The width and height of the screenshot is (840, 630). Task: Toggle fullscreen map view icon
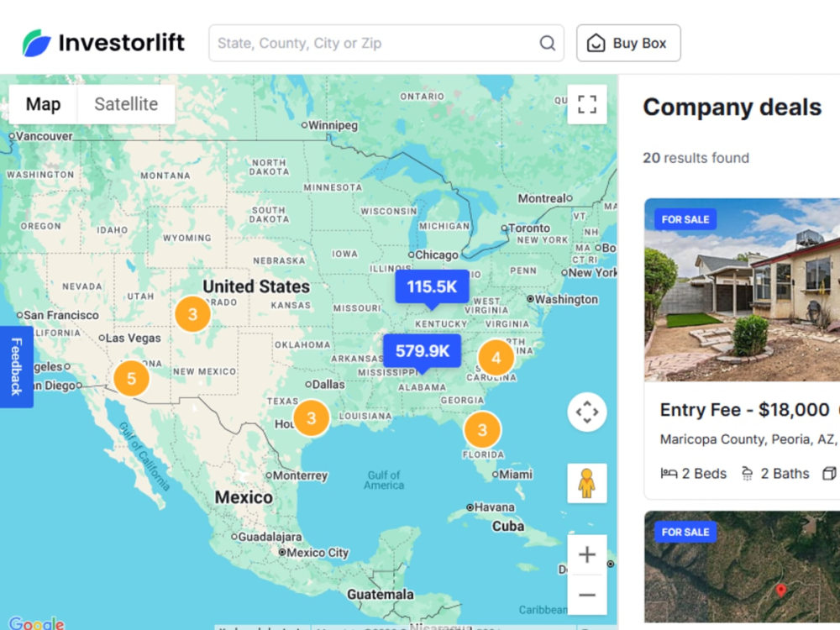point(587,104)
